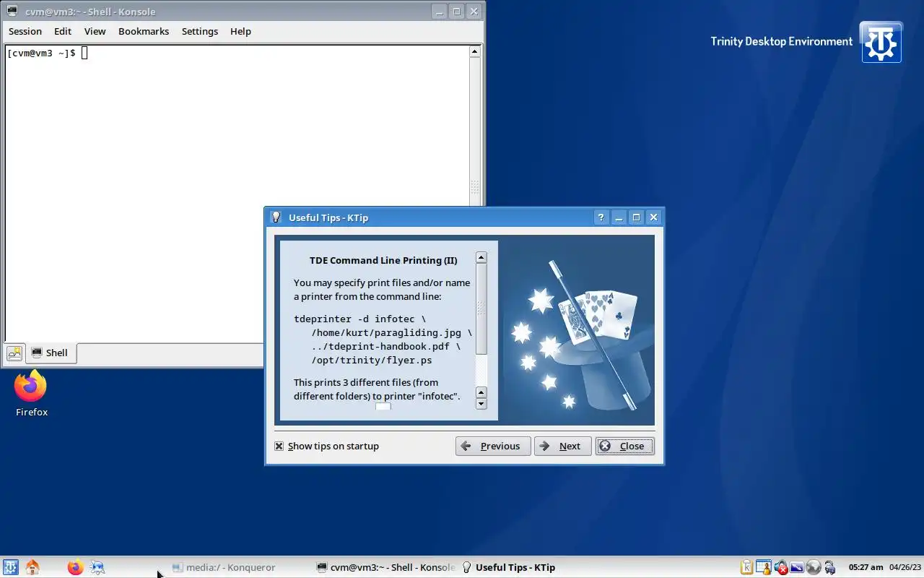This screenshot has width=924, height=578.
Task: Open the TDE menu launcher in the panel
Action: click(11, 567)
